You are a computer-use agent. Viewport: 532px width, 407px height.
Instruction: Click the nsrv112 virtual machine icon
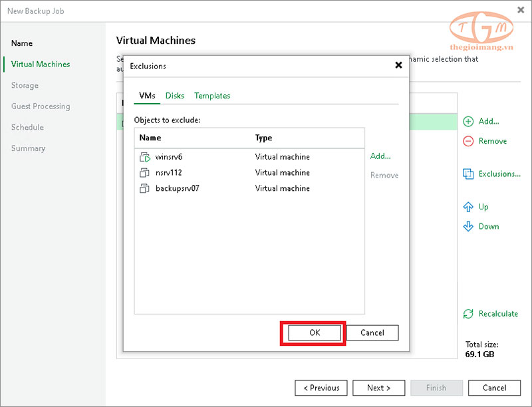point(144,173)
